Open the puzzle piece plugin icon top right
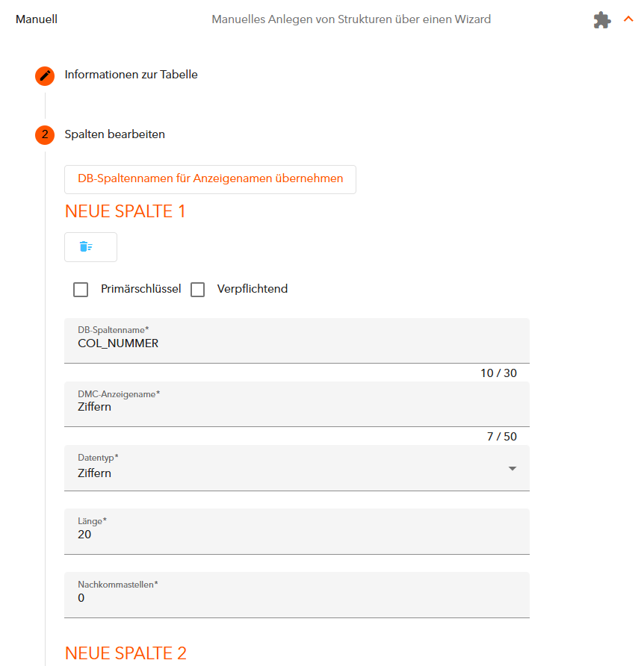Viewport: 644px width, 666px height. tap(602, 19)
